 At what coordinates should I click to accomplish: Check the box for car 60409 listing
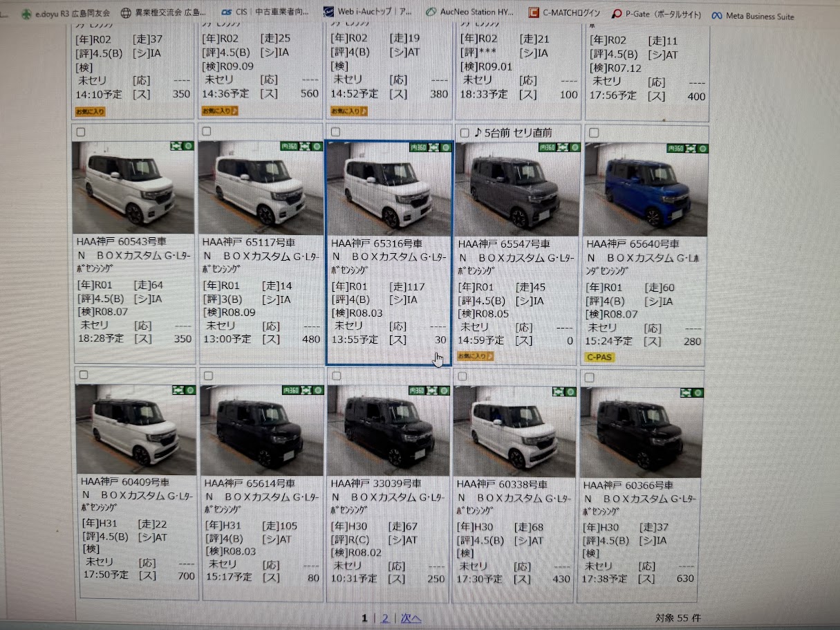click(x=83, y=375)
